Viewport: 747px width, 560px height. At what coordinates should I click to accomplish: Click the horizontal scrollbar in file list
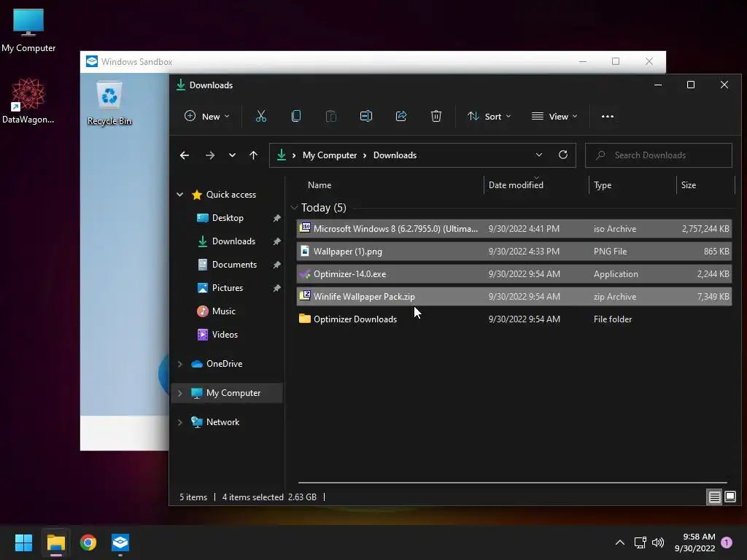tap(512, 483)
